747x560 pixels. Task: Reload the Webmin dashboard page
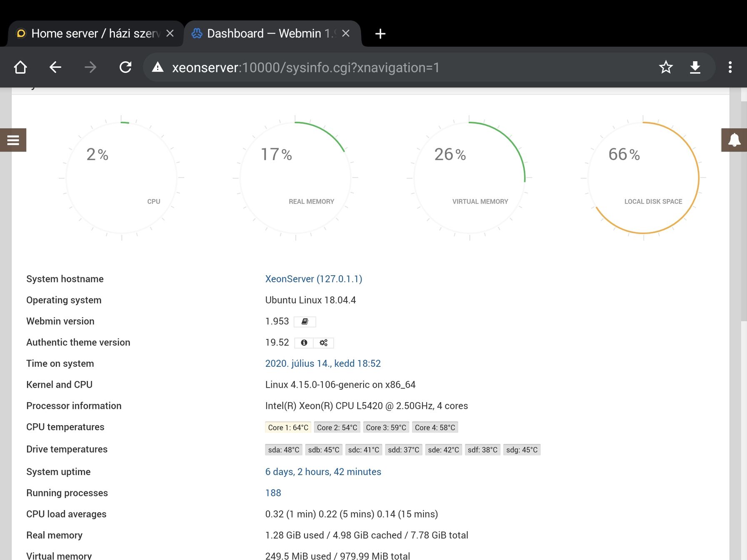coord(125,67)
